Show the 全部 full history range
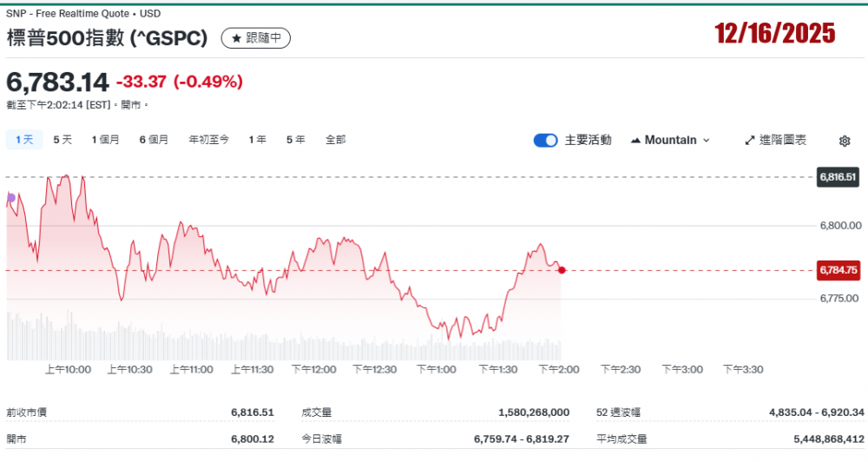The width and height of the screenshot is (868, 462). coord(335,140)
